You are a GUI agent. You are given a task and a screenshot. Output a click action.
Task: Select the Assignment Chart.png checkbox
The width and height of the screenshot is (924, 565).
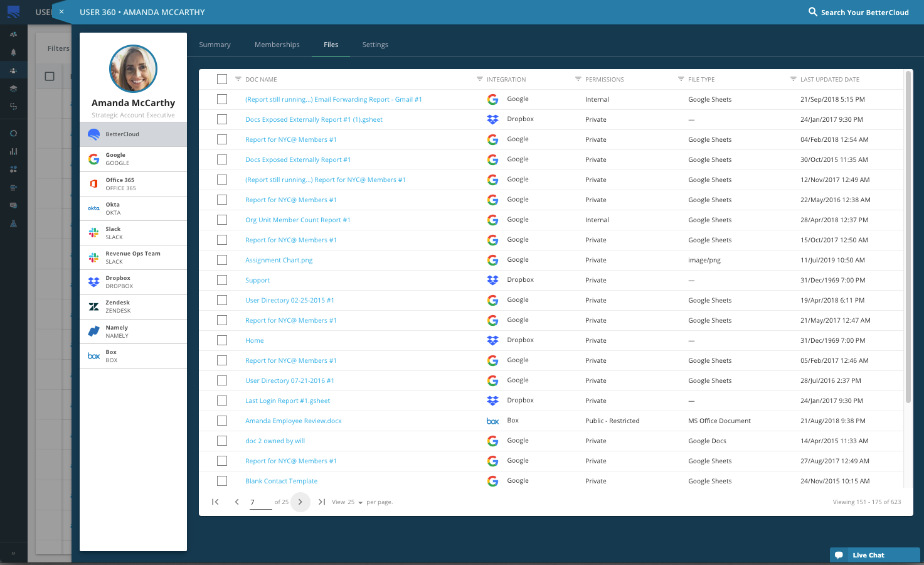(x=222, y=260)
